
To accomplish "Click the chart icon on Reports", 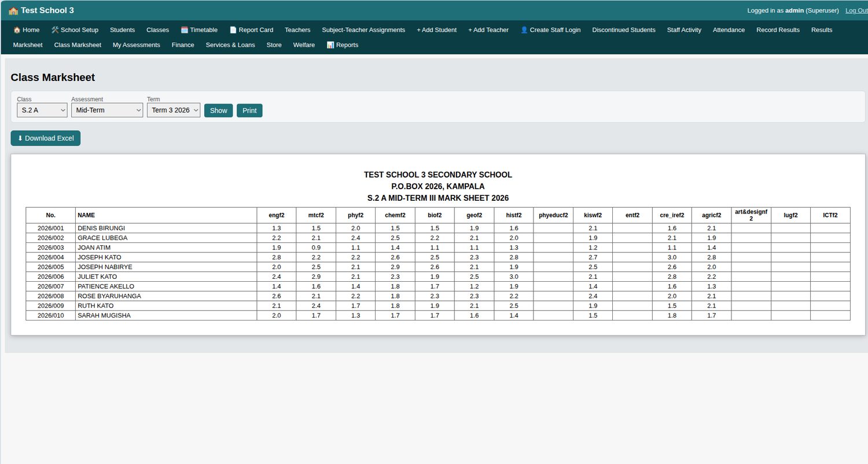I will click(x=330, y=45).
